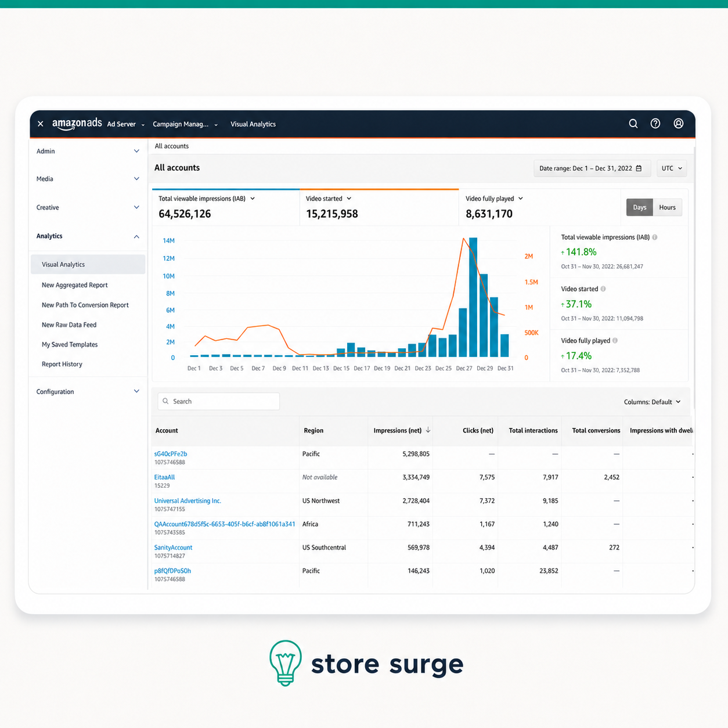Click the Total conversions column header
This screenshot has width=728, height=728.
pos(596,431)
